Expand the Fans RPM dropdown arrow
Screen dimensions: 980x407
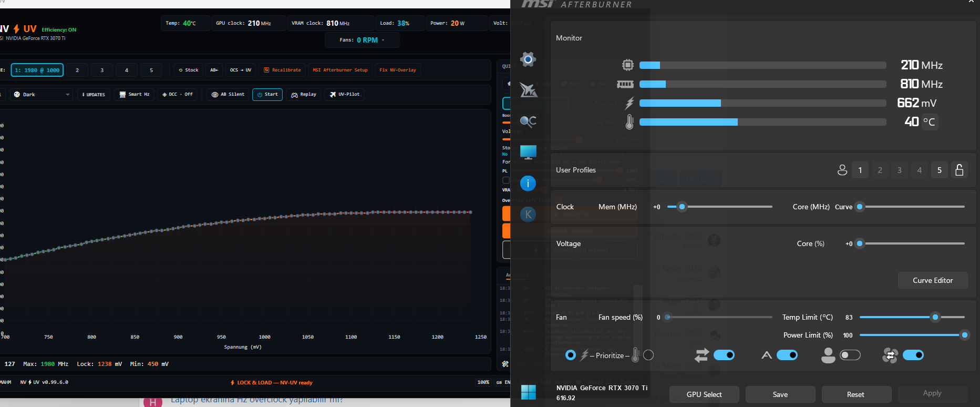coord(383,40)
